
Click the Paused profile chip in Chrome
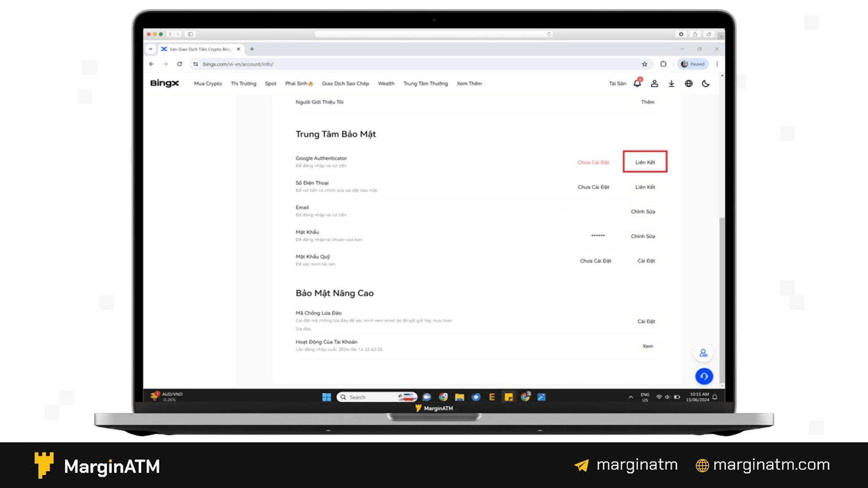pos(693,64)
